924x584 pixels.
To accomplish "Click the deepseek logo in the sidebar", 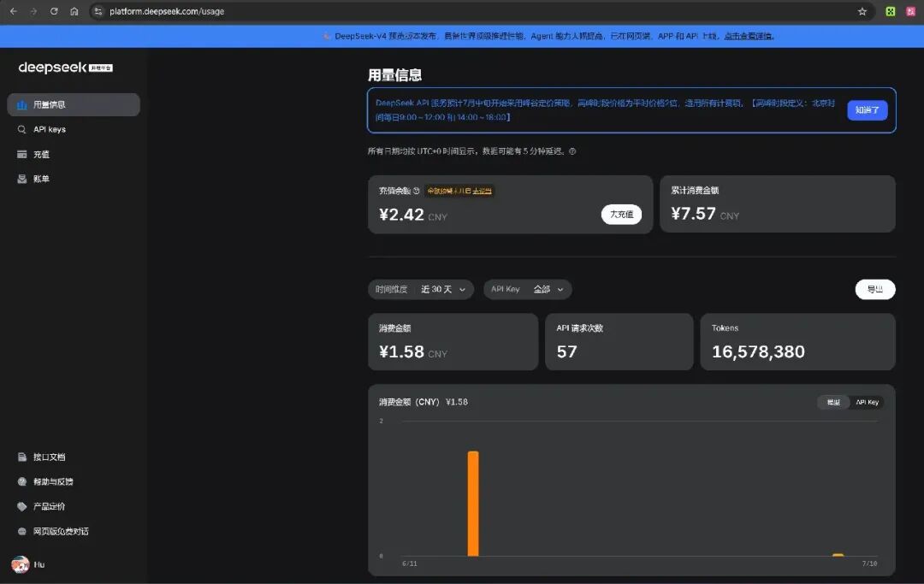I will coord(65,68).
